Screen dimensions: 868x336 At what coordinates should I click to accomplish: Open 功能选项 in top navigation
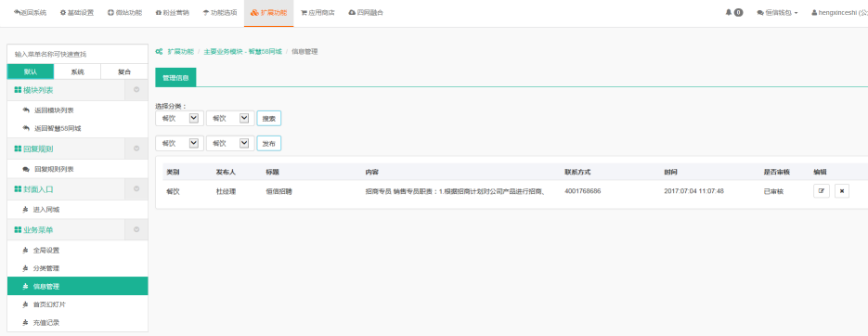coord(220,12)
